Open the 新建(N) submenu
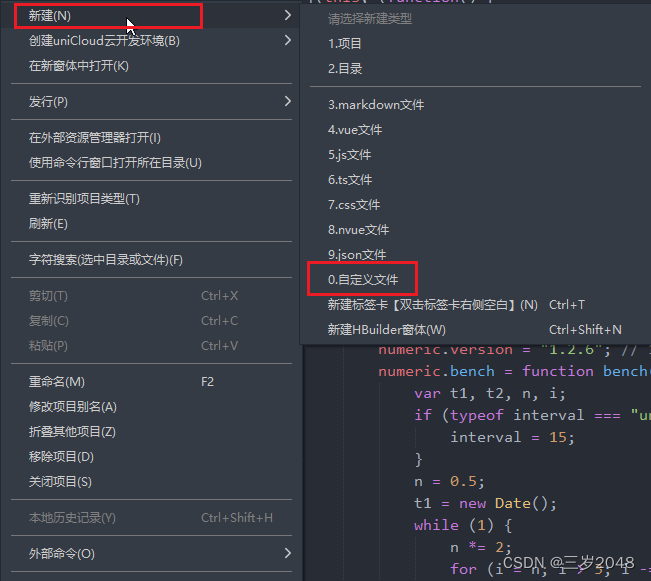651x581 pixels. (x=151, y=16)
